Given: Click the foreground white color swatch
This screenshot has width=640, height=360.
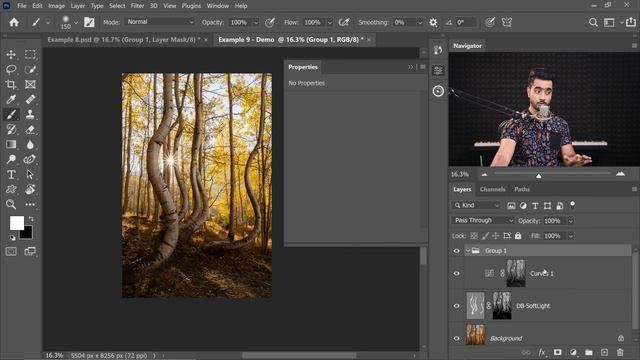Looking at the screenshot, I should pos(16,223).
